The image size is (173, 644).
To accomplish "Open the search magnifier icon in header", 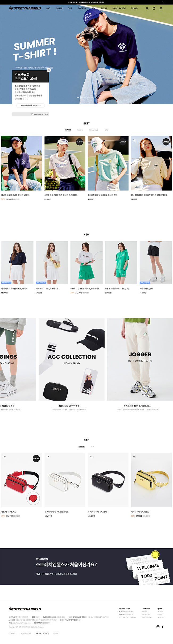I will click(147, 8).
